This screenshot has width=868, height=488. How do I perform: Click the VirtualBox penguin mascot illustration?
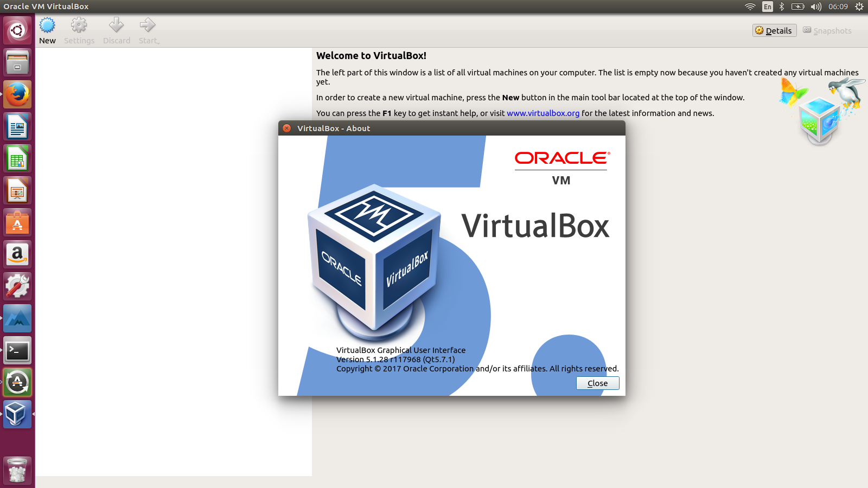point(846,93)
